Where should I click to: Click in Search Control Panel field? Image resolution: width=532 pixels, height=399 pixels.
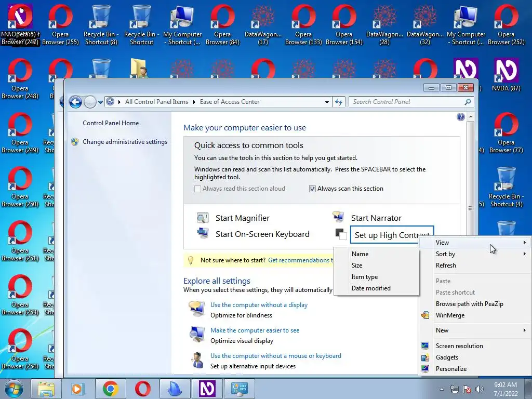click(407, 102)
